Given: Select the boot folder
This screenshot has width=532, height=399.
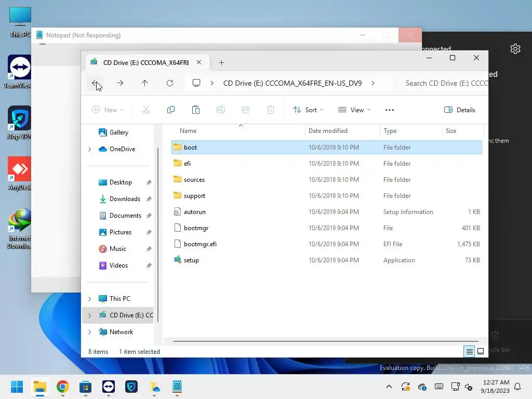Looking at the screenshot, I should pyautogui.click(x=327, y=147).
